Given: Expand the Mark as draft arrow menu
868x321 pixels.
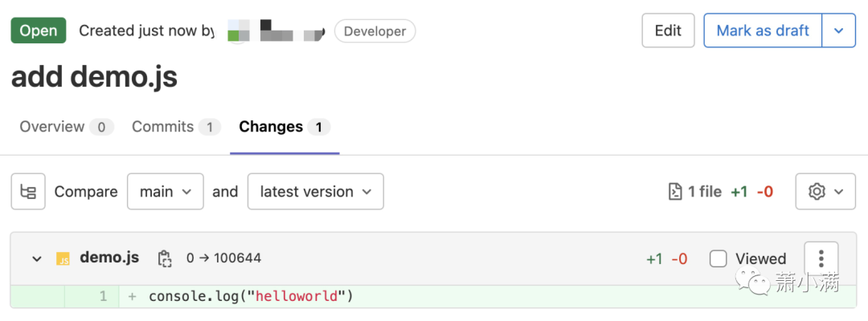Looking at the screenshot, I should [x=838, y=31].
